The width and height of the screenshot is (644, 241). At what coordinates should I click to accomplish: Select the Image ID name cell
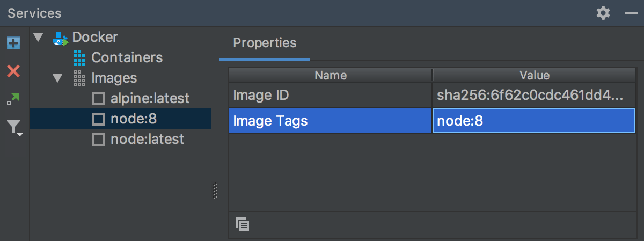(330, 96)
